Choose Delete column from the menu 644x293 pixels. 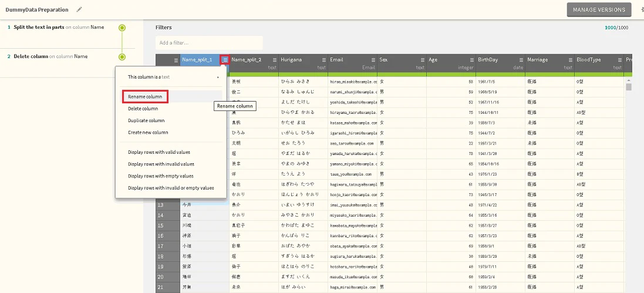(x=143, y=109)
